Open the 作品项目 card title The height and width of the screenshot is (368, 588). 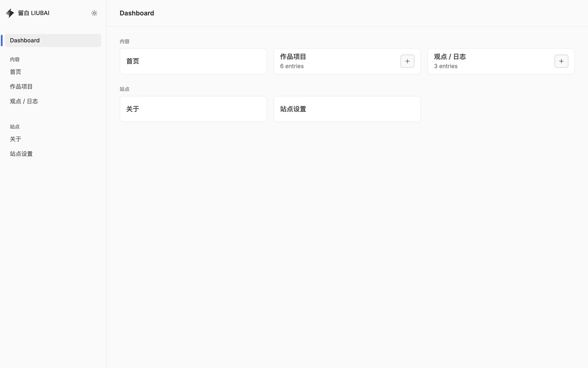pyautogui.click(x=293, y=57)
